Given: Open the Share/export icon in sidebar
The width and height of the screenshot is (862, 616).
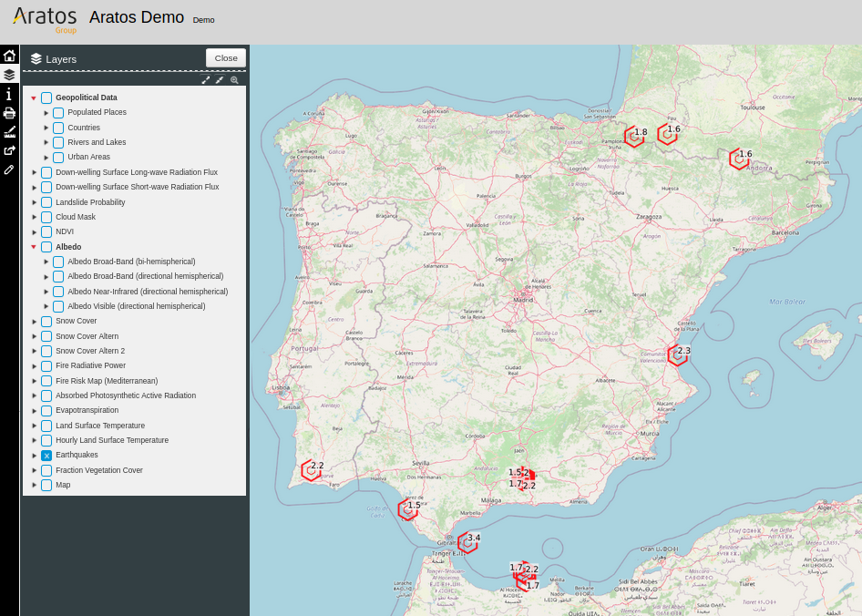Looking at the screenshot, I should [9, 150].
